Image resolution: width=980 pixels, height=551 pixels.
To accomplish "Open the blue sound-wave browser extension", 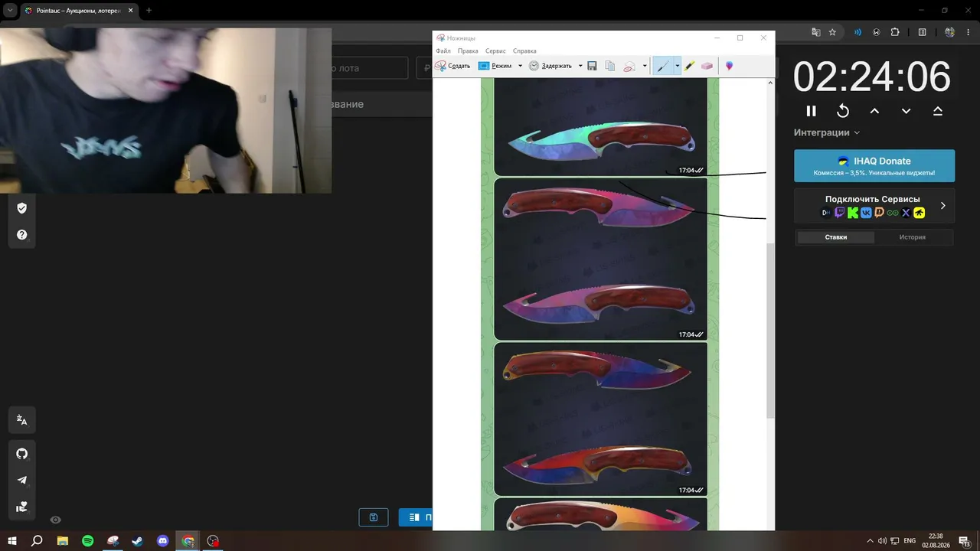I will (858, 32).
